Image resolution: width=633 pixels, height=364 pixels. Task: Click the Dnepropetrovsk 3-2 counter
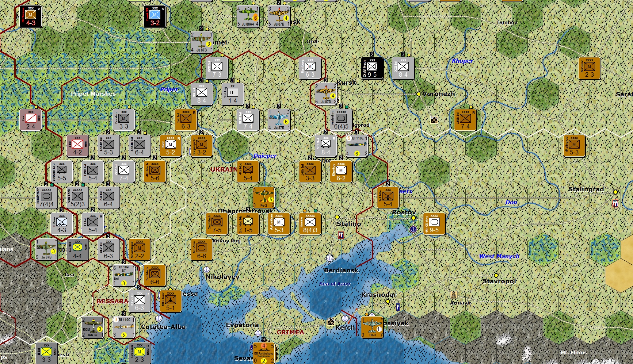tap(202, 146)
